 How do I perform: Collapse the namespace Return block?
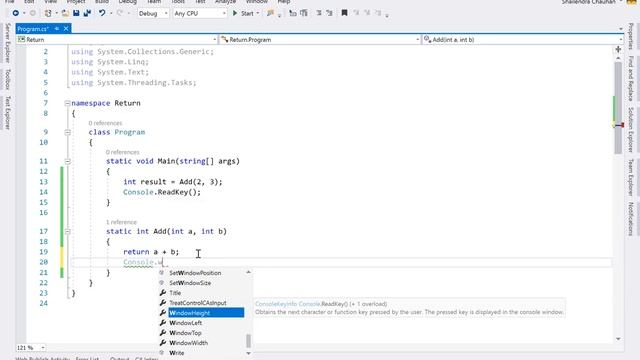(67, 103)
